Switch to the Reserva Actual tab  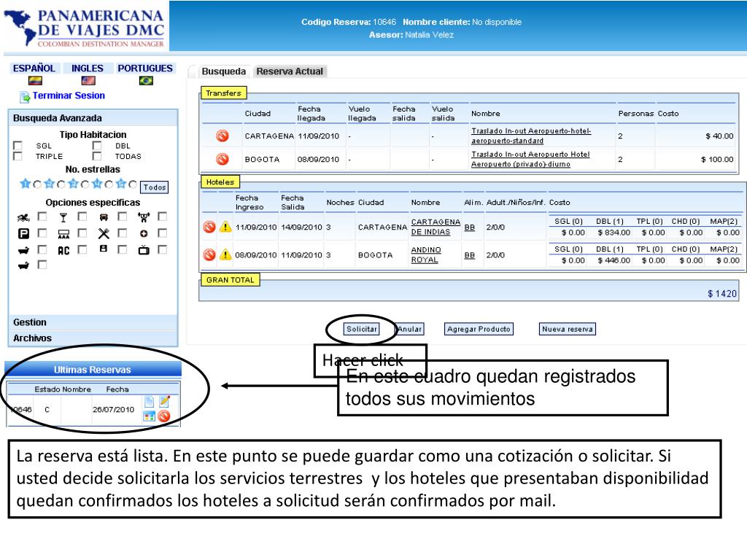[290, 71]
